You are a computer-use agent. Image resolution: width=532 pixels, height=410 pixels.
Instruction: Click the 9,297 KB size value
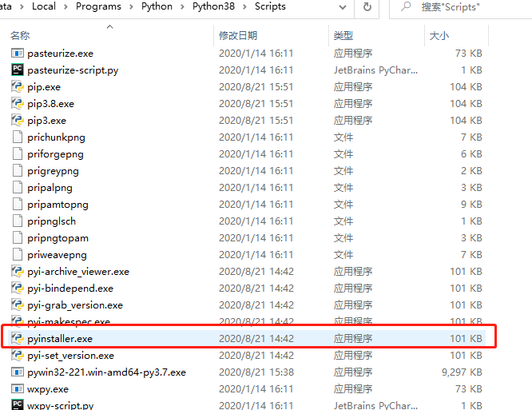[462, 372]
